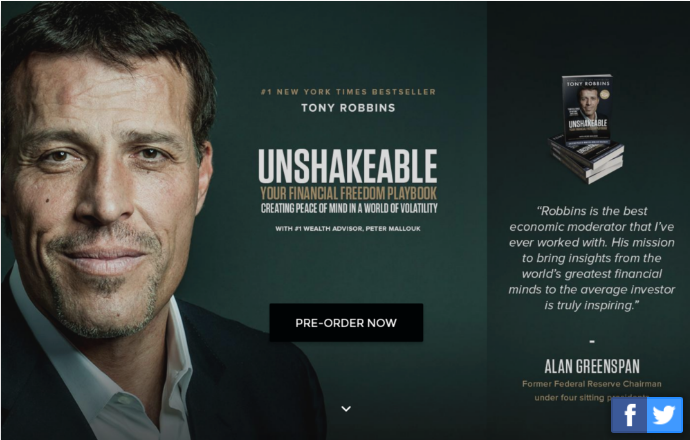Click Creating Peace of Mind tagline
Viewport: 690px width, 440px height.
pyautogui.click(x=349, y=209)
